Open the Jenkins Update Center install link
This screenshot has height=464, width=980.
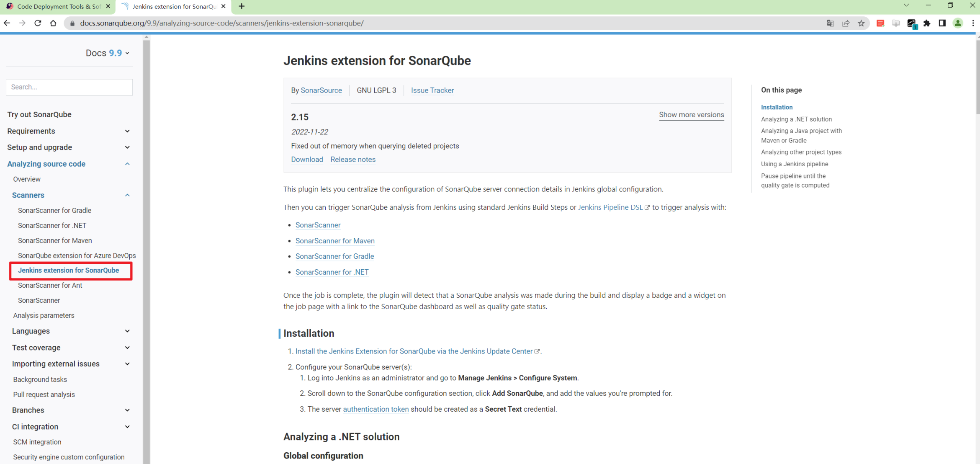coord(418,351)
